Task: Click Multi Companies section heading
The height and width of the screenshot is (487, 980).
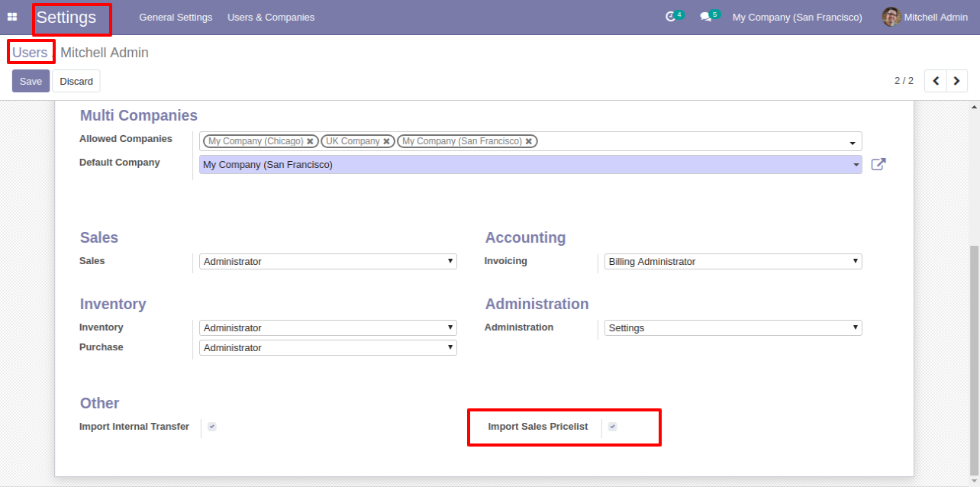Action: click(x=139, y=115)
